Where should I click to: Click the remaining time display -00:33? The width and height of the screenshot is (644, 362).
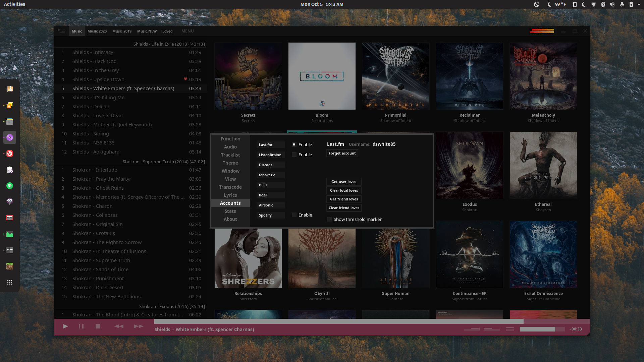[x=576, y=329]
